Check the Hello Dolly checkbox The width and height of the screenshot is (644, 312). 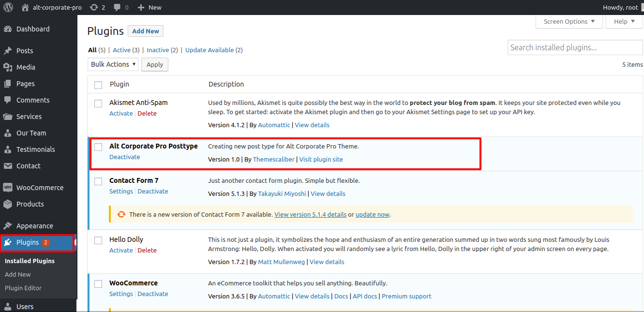coord(98,240)
